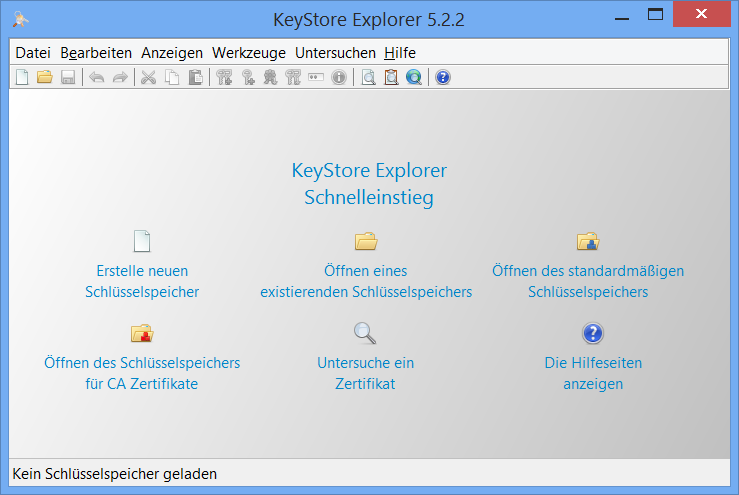This screenshot has height=495, width=739.
Task: Click the Set password toolbar icon
Action: pos(316,78)
